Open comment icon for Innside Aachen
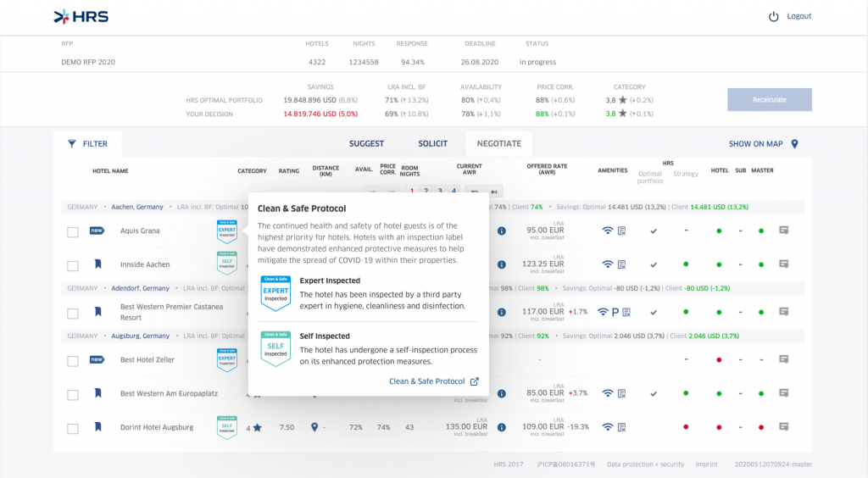This screenshot has height=478, width=868. tap(784, 264)
